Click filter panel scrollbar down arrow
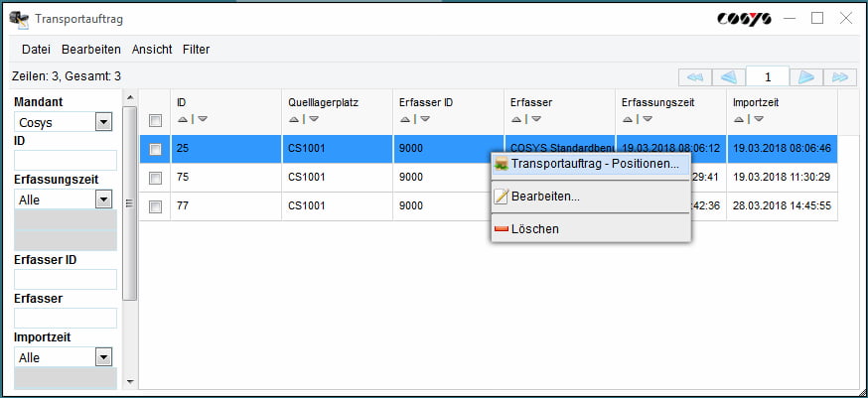This screenshot has height=398, width=868. coord(130,381)
